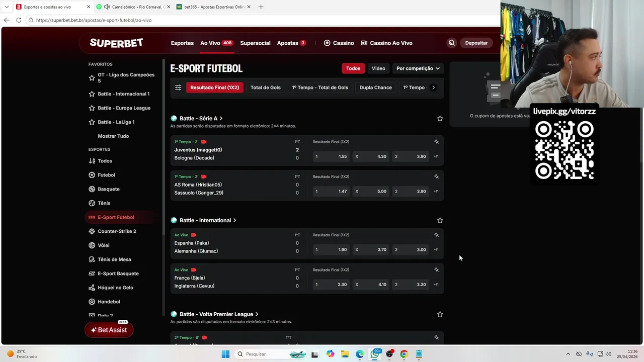The width and height of the screenshot is (644, 362).
Task: Select Counter-Strike 2 in sports sidebar
Action: point(117,231)
